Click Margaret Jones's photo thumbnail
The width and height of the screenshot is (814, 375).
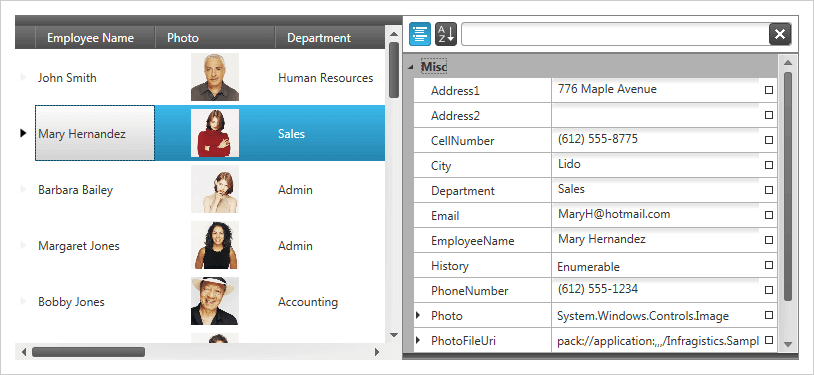tap(215, 245)
